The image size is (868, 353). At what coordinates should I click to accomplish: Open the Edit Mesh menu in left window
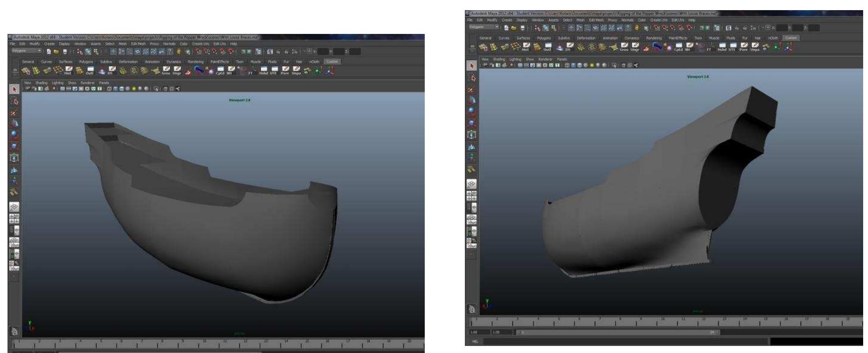(x=138, y=44)
